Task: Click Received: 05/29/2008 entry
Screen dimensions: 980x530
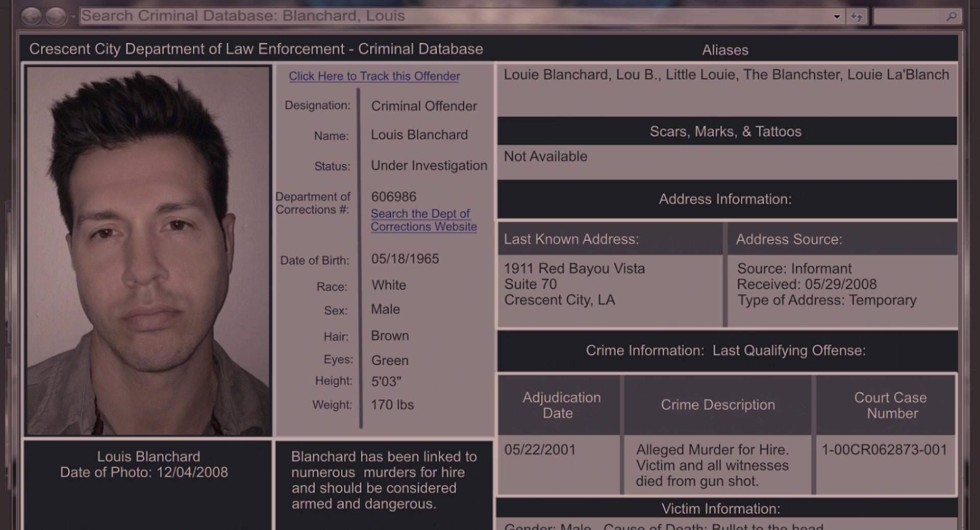Action: click(x=806, y=284)
